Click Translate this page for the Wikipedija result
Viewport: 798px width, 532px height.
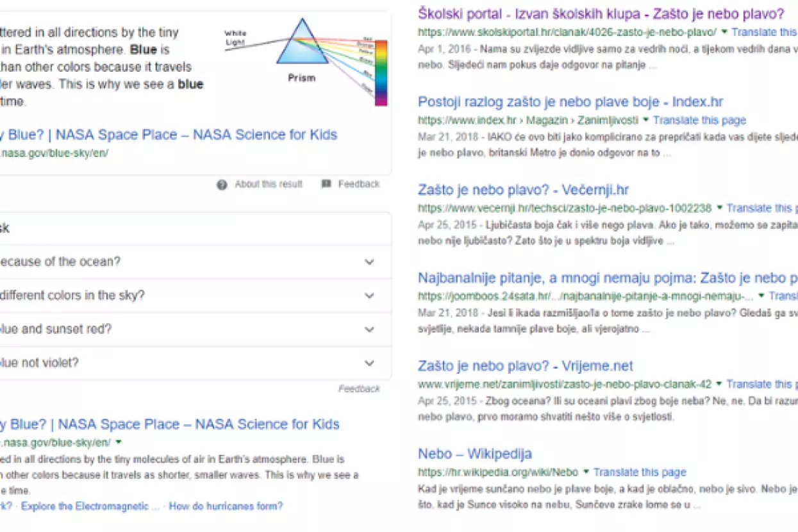pyautogui.click(x=639, y=472)
